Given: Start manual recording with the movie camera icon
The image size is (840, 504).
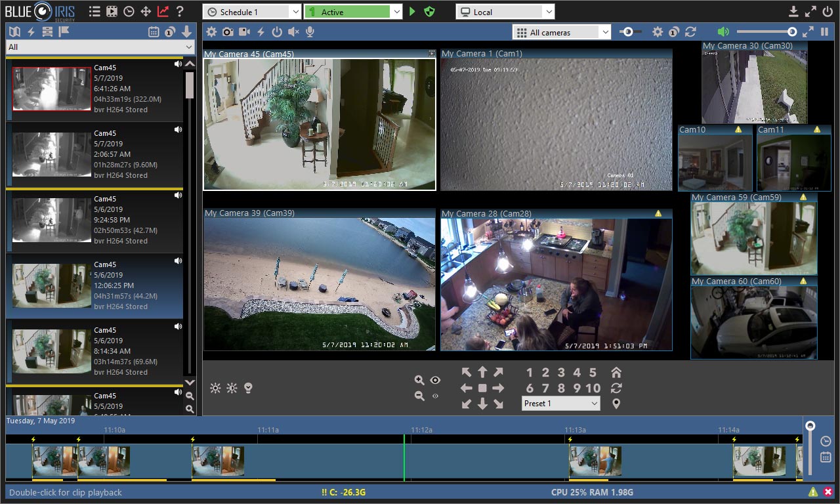Looking at the screenshot, I should (x=245, y=31).
